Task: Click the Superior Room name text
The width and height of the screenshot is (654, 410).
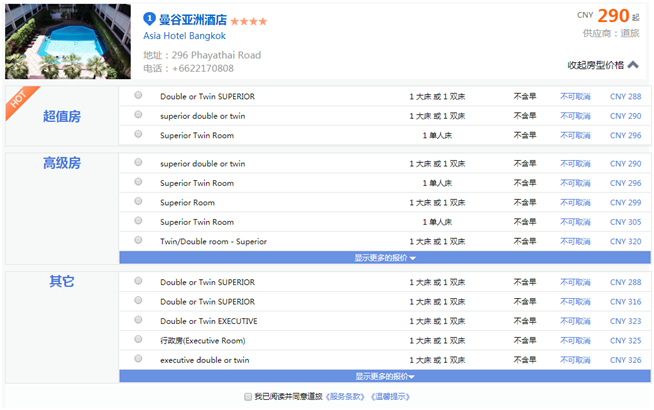Action: [187, 202]
